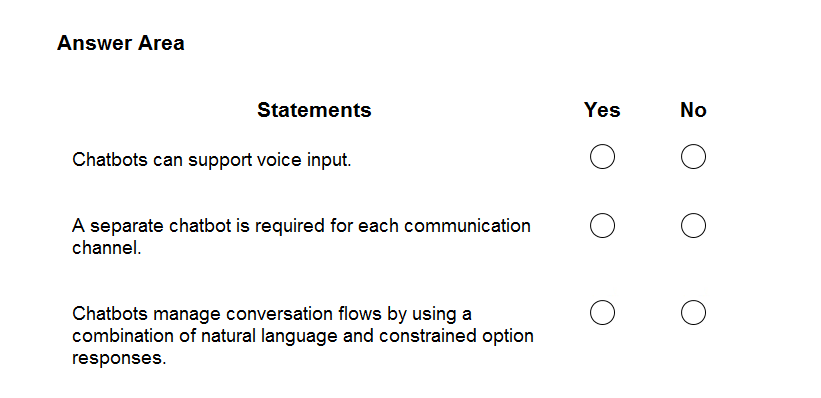
Task: Mark No for chatbots manage conversation flows
Action: point(693,313)
